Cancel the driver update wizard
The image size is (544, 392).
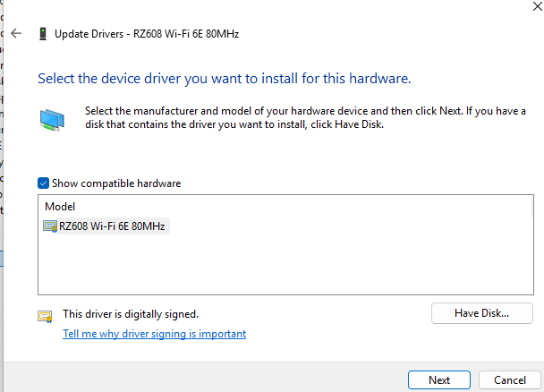509,379
